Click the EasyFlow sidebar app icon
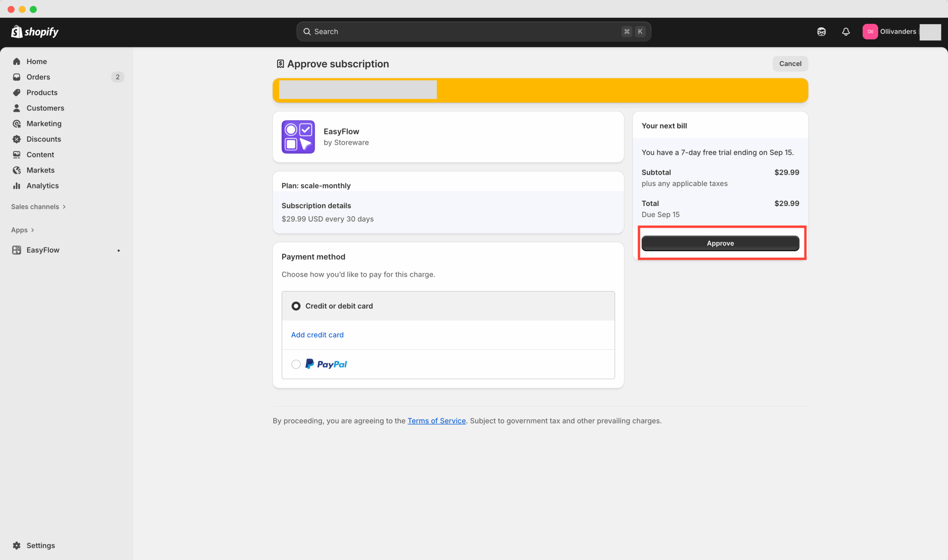This screenshot has width=948, height=560. (x=17, y=250)
